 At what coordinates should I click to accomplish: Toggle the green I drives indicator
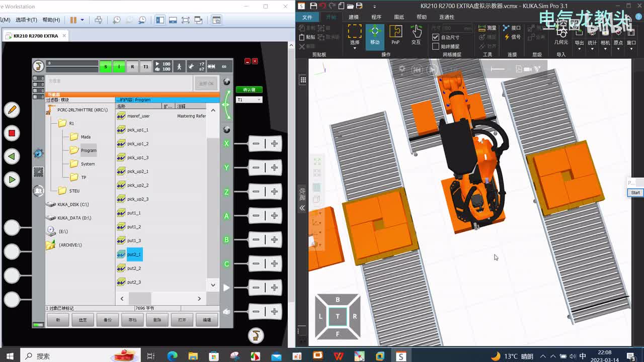pyautogui.click(x=119, y=66)
